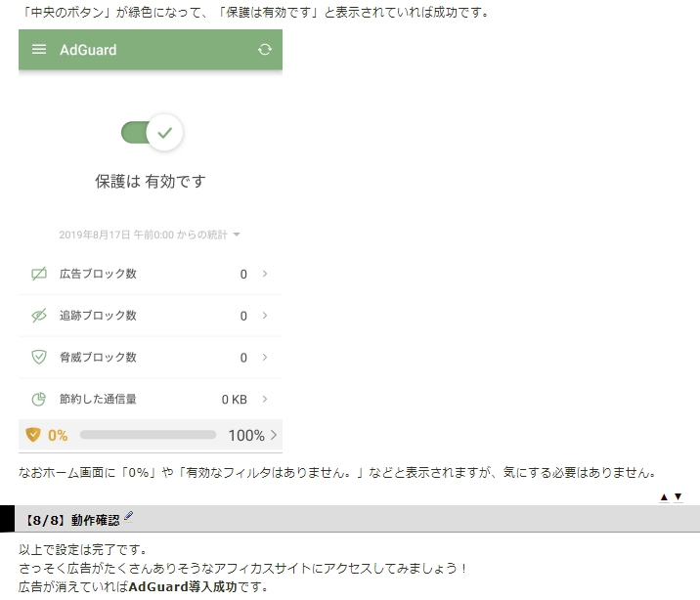Expand the 脅威ブロック数 row chevron
This screenshot has height=600, width=700.
(265, 357)
